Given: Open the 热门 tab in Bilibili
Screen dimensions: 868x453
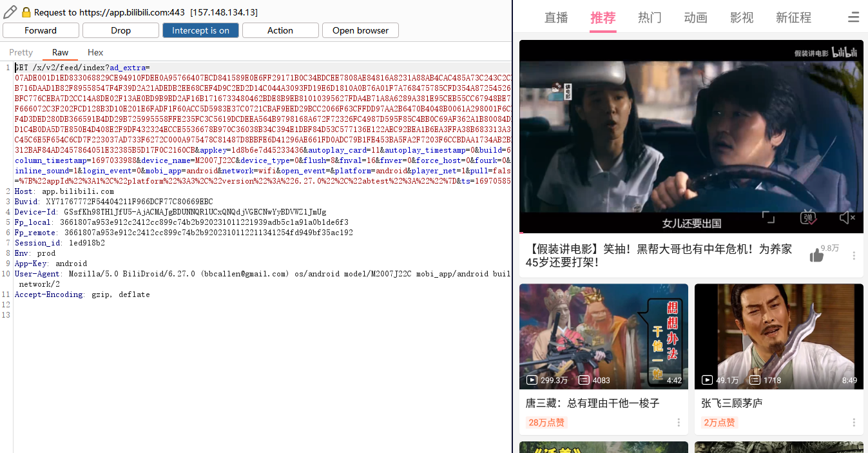Looking at the screenshot, I should (x=650, y=17).
